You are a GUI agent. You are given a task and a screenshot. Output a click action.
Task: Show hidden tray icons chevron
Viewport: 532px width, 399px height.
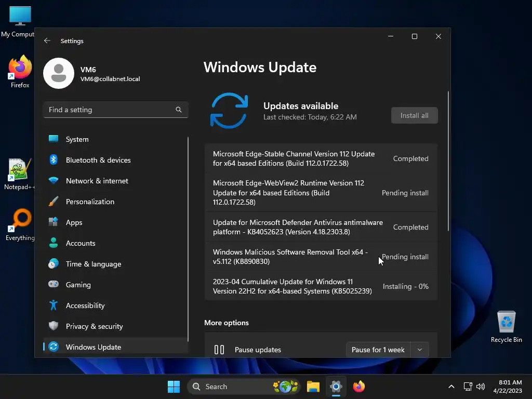click(x=451, y=387)
